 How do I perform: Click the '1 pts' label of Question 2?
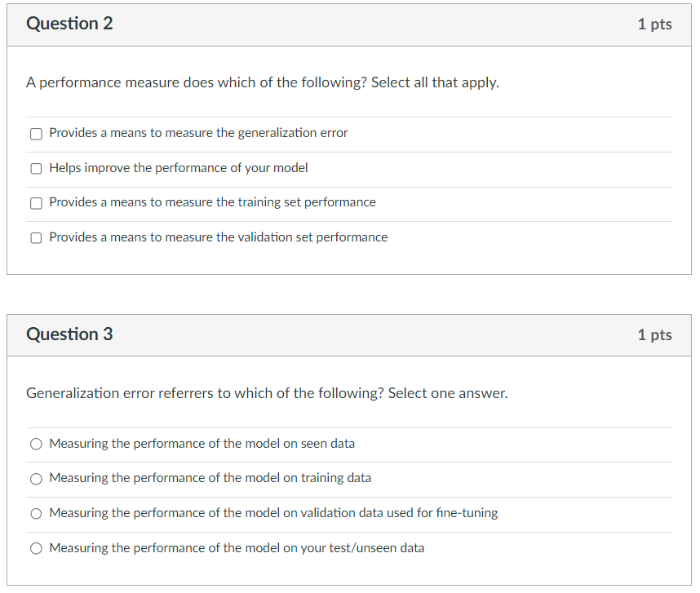pyautogui.click(x=654, y=24)
